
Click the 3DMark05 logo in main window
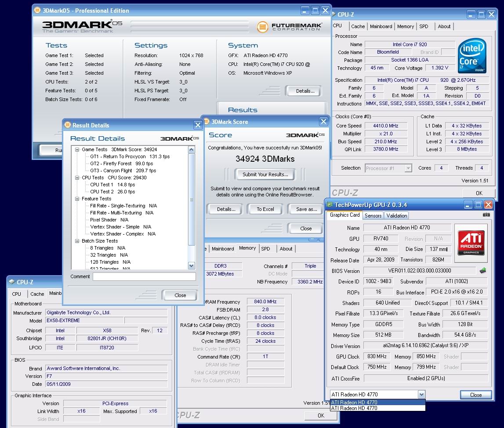pyautogui.click(x=82, y=26)
